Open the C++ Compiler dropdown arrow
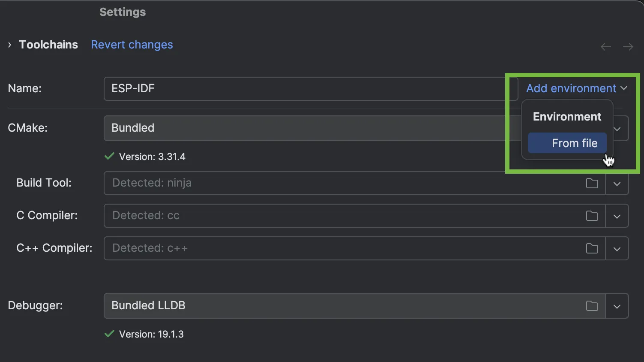The width and height of the screenshot is (644, 362). [x=617, y=249]
